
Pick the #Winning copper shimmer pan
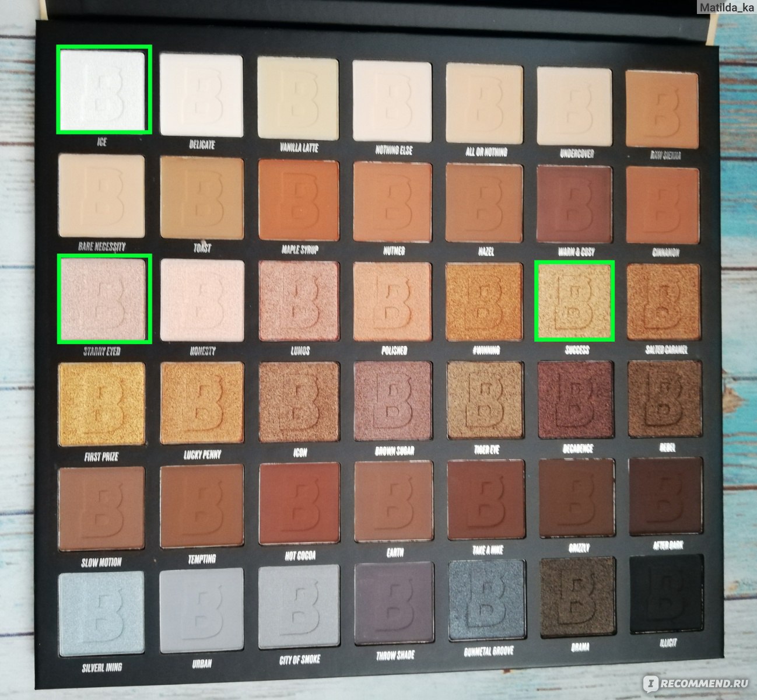(x=485, y=302)
